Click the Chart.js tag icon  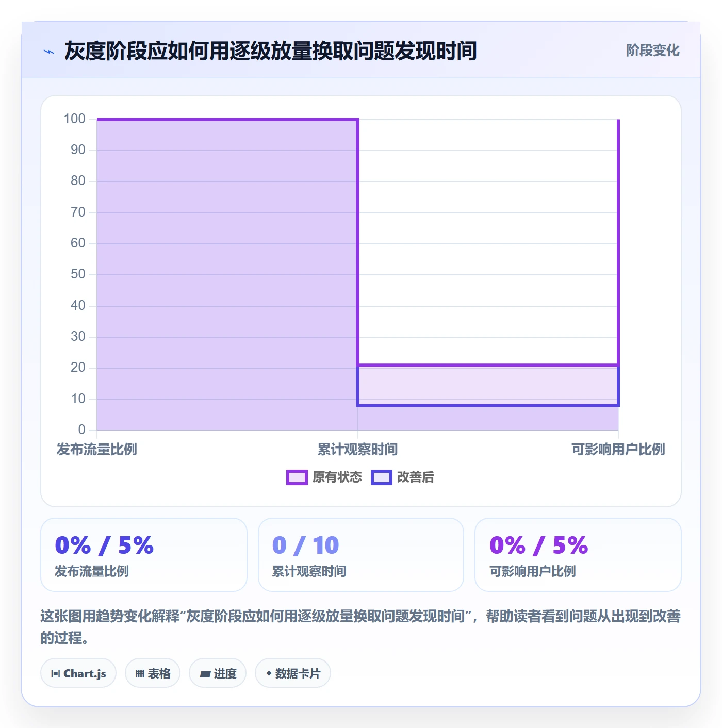click(x=56, y=673)
